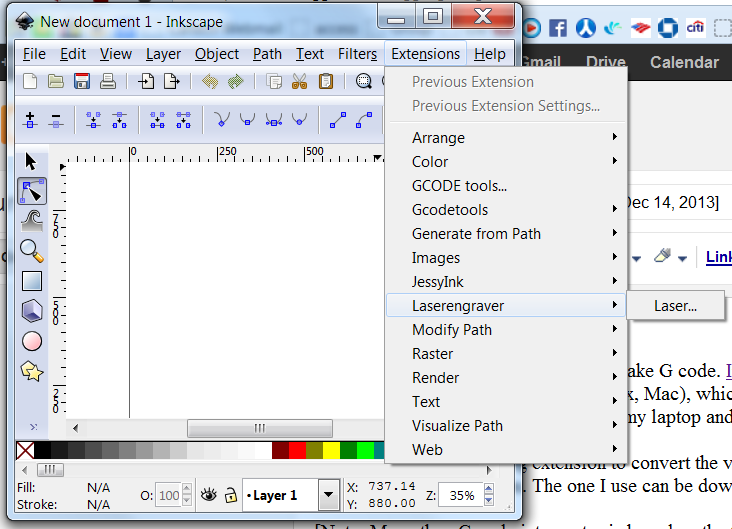Click the Cut scissors icon
The height and width of the screenshot is (529, 732).
(299, 82)
